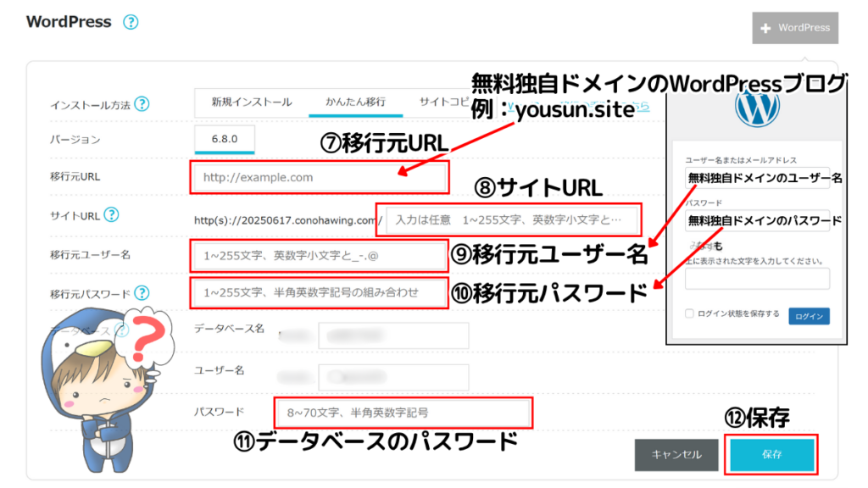This screenshot has width=868, height=488.
Task: Show help for the サイトURL label
Action: click(112, 214)
